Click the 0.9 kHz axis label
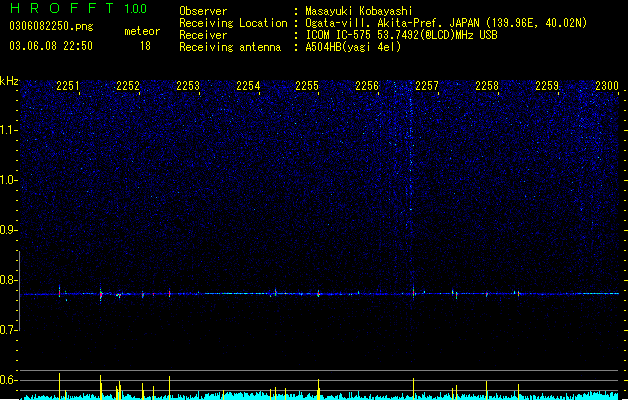The height and width of the screenshot is (400, 629). [8, 230]
